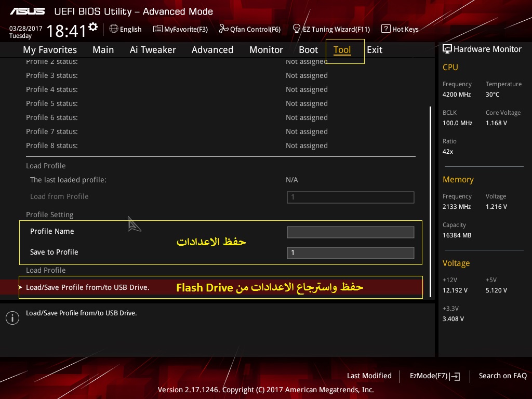This screenshot has width=532, height=399.
Task: Click the clock settings gear icon
Action: tap(93, 27)
